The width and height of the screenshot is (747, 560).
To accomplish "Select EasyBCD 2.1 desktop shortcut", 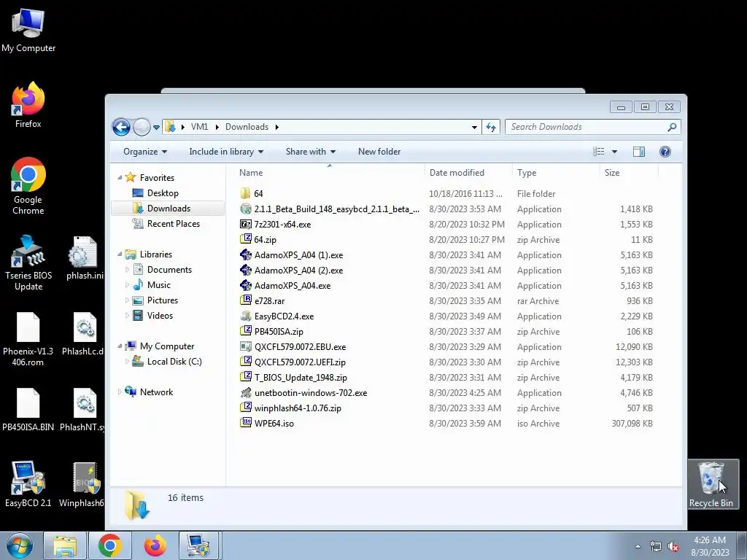I will point(28,485).
